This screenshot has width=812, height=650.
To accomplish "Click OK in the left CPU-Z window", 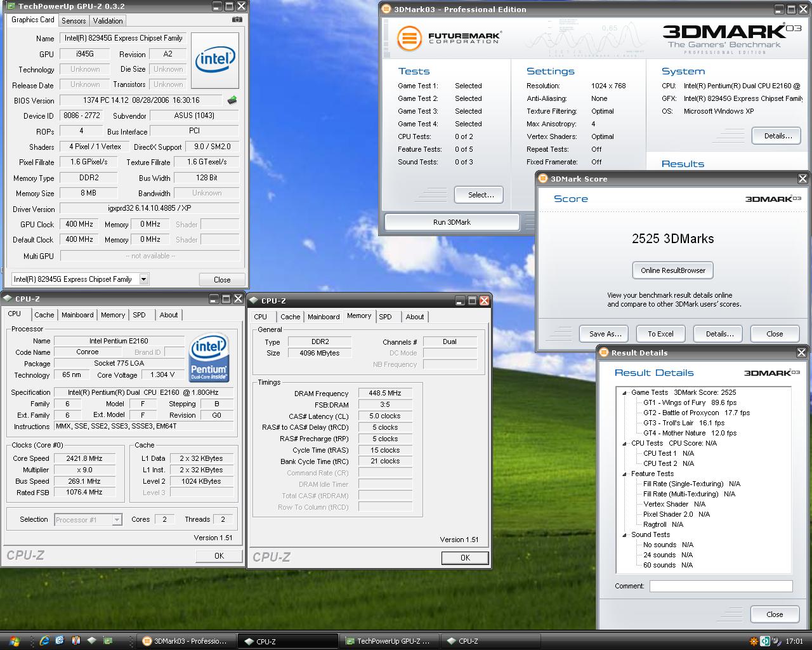I will pyautogui.click(x=219, y=555).
